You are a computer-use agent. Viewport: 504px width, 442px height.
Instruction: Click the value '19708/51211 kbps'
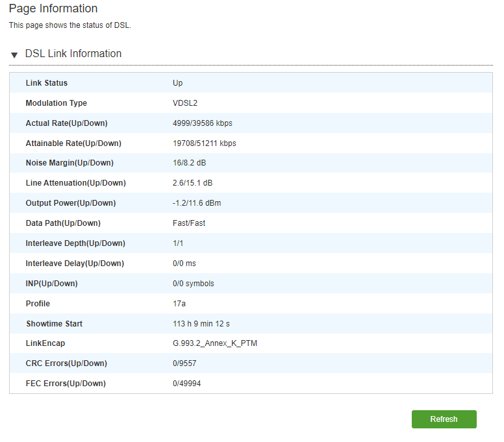pyautogui.click(x=204, y=143)
